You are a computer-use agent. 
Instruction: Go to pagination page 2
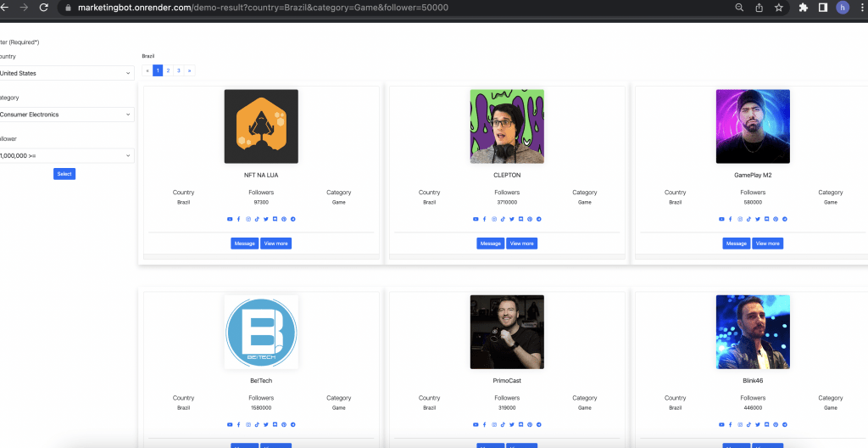point(169,70)
